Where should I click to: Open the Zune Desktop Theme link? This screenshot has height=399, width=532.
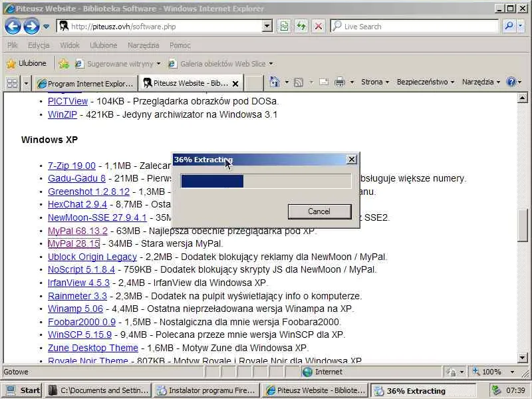point(93,348)
